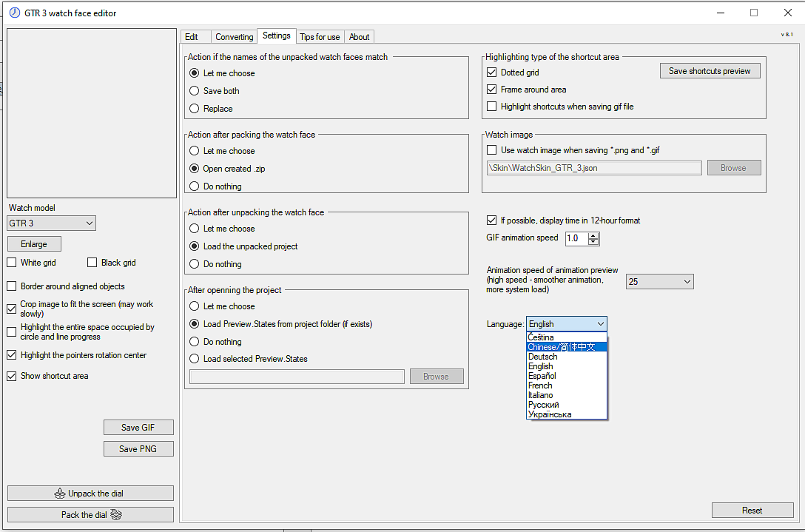Screen dimensions: 805x532
Task: Click the WatchSkin_GTR_3.json path field
Action: point(594,168)
